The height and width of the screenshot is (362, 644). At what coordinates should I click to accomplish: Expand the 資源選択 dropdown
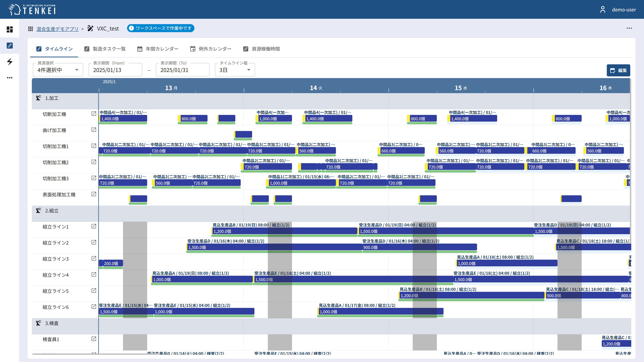pos(58,70)
